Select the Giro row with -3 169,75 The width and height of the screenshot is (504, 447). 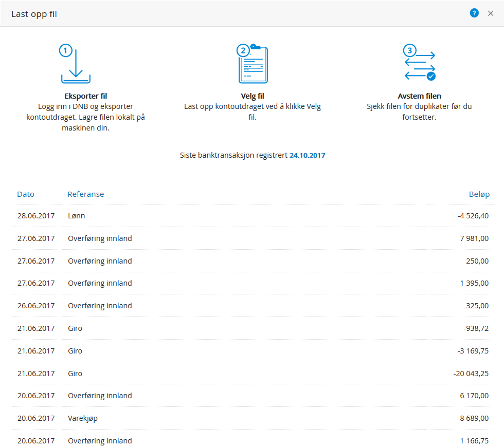coord(253,350)
